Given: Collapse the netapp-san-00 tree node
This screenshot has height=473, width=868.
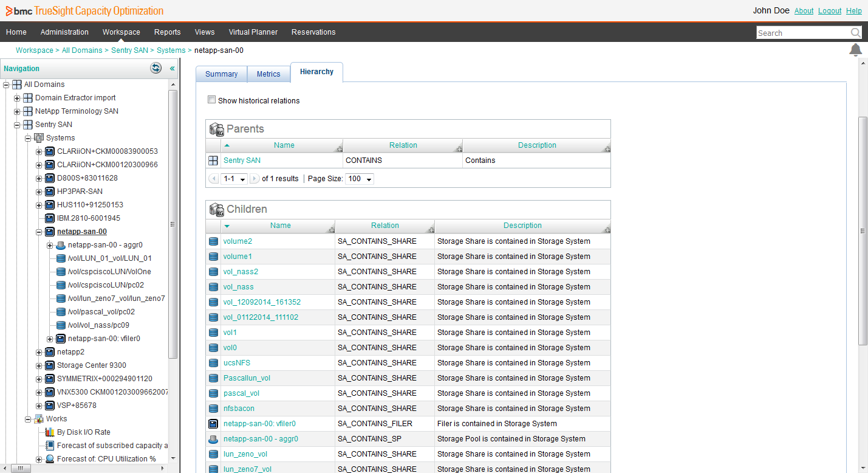Looking at the screenshot, I should click(39, 232).
